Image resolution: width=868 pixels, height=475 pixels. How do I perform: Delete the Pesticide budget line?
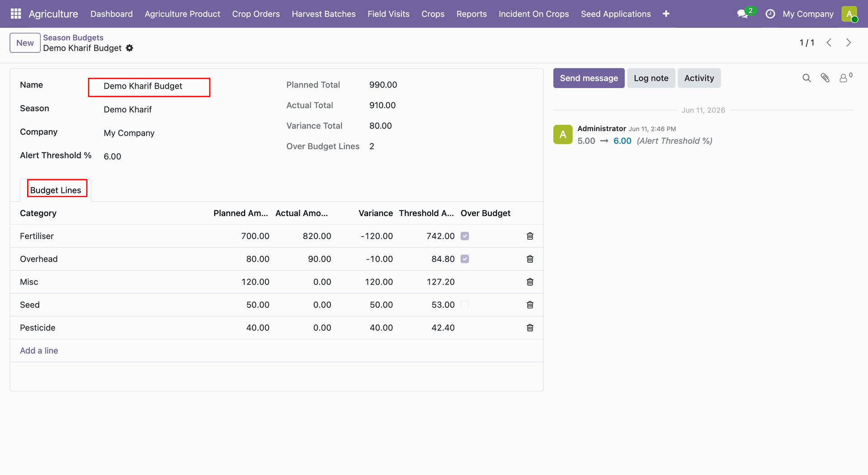tap(530, 328)
